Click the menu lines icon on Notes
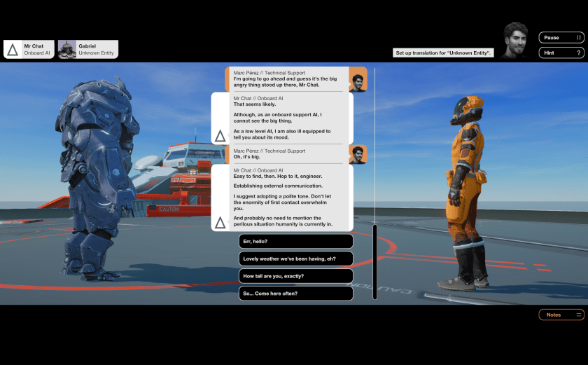 point(579,315)
